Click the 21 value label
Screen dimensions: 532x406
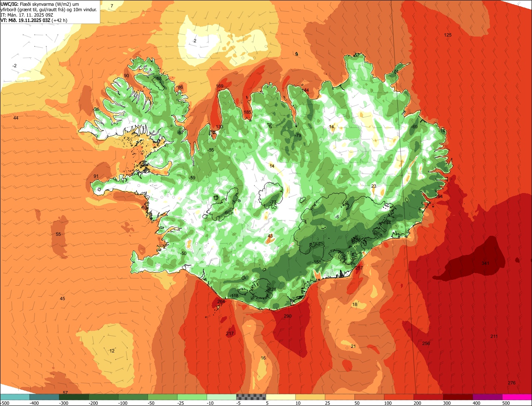[353, 346]
